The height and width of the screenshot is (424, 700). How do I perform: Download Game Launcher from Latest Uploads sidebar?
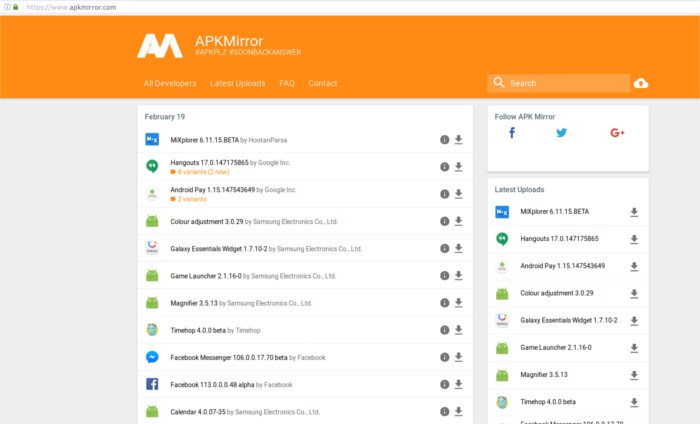coord(634,349)
